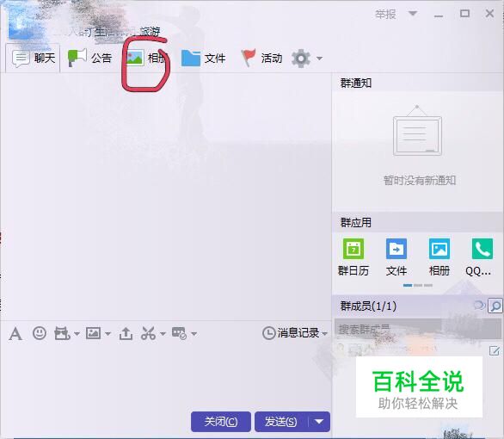Click the message card with checkmark icon

pos(180,333)
